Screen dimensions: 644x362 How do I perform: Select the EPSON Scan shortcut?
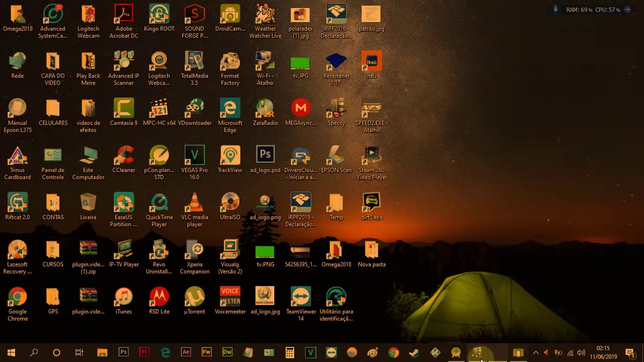336,159
